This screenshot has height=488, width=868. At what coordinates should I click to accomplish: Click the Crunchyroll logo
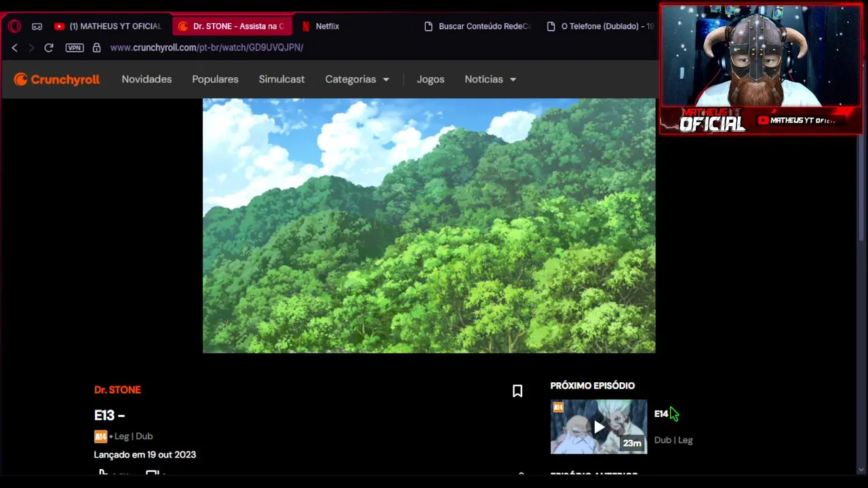[57, 79]
